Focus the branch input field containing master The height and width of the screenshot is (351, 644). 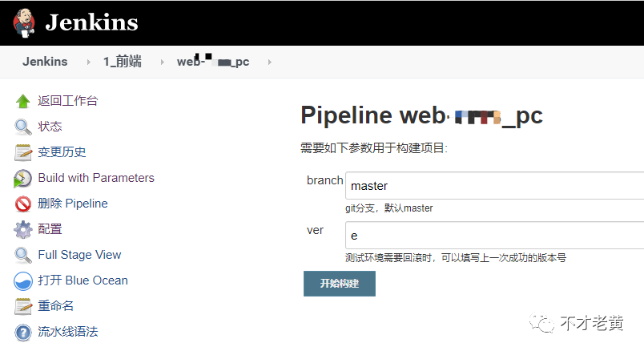click(x=494, y=186)
